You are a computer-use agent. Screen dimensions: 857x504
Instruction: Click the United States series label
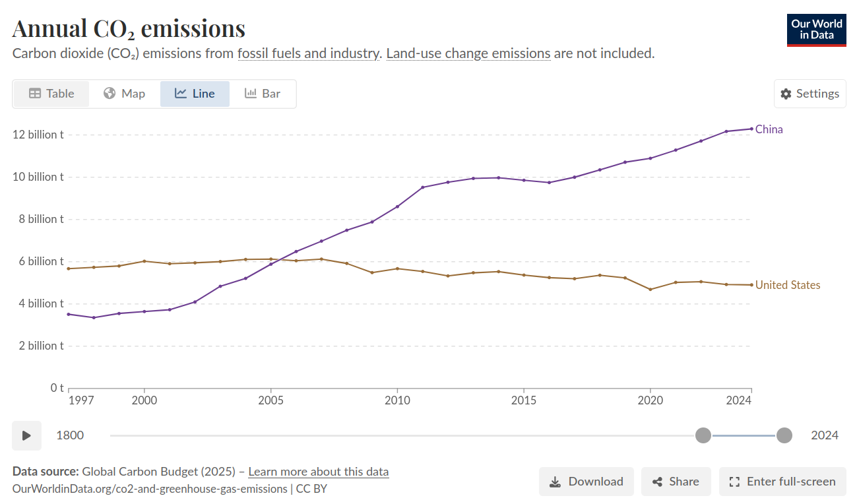(x=787, y=285)
